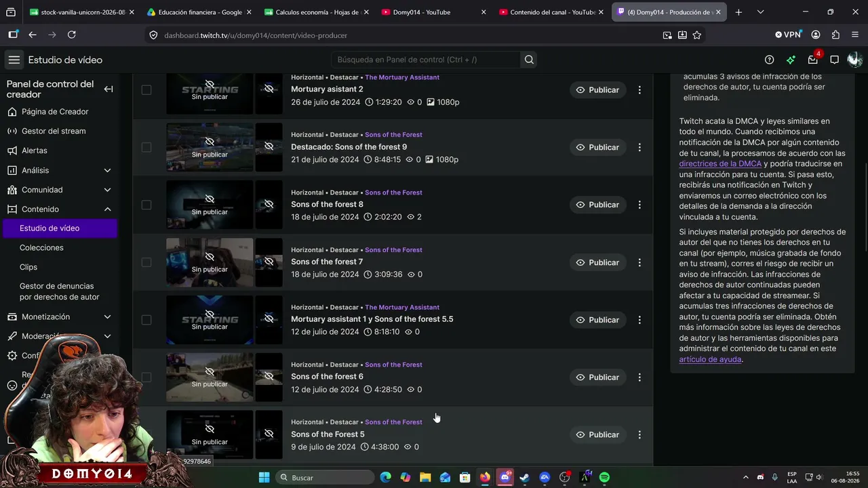The image size is (868, 488).
Task: Open three-dot menu for Sons of the forest 7
Action: (639, 262)
